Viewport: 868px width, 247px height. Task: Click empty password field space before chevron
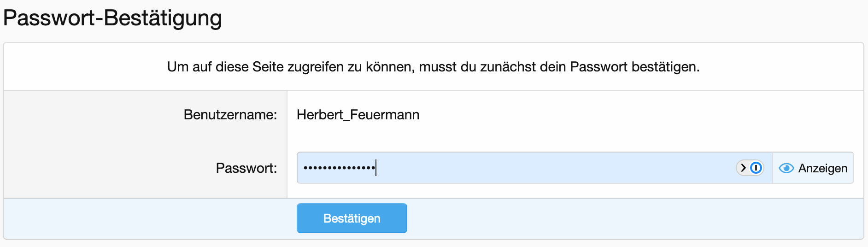point(553,168)
